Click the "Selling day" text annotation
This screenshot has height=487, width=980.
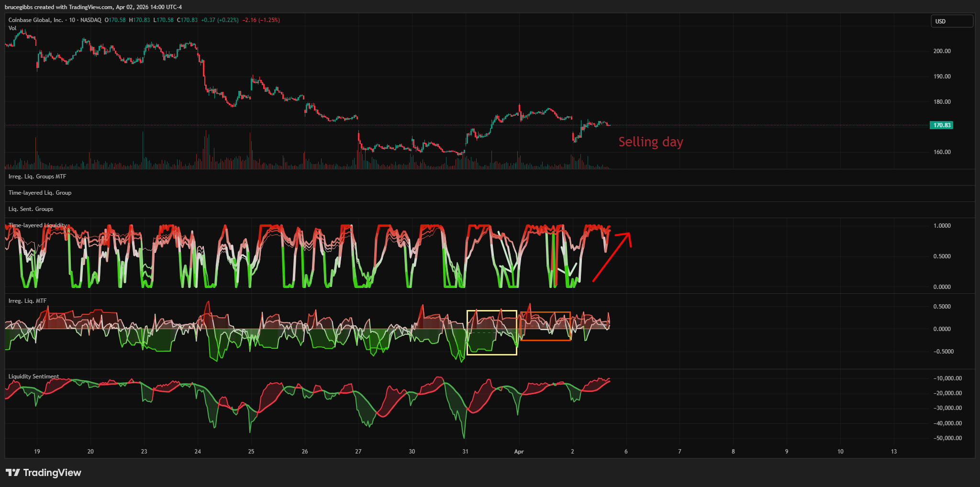(x=650, y=142)
